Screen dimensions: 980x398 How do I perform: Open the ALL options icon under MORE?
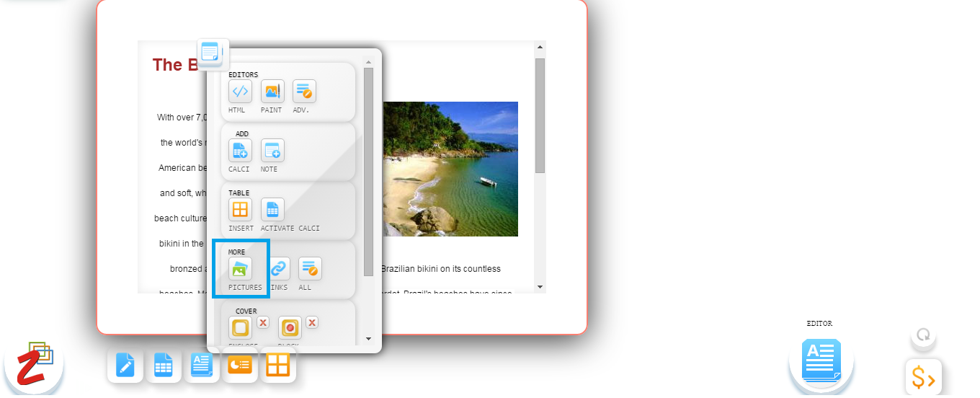310,269
